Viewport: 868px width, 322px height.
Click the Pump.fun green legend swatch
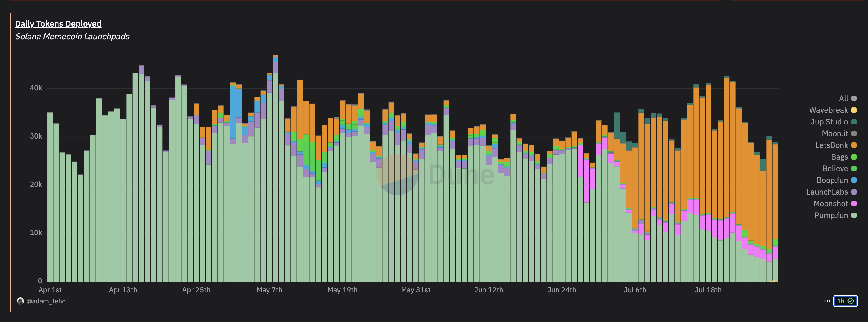click(854, 215)
